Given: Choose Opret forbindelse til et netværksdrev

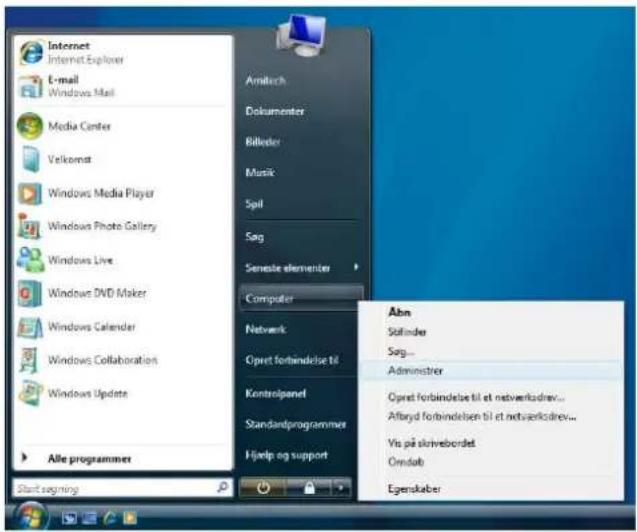Looking at the screenshot, I should (476, 397).
